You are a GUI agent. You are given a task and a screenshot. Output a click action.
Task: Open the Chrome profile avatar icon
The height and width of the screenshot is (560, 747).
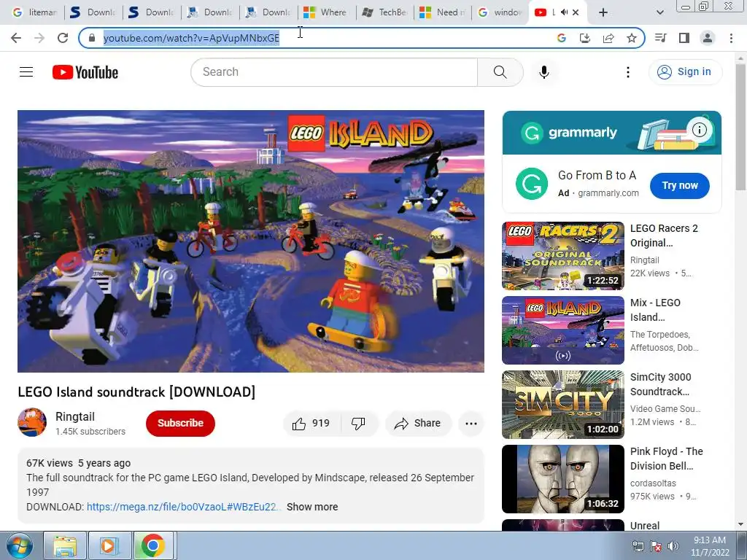(x=708, y=38)
